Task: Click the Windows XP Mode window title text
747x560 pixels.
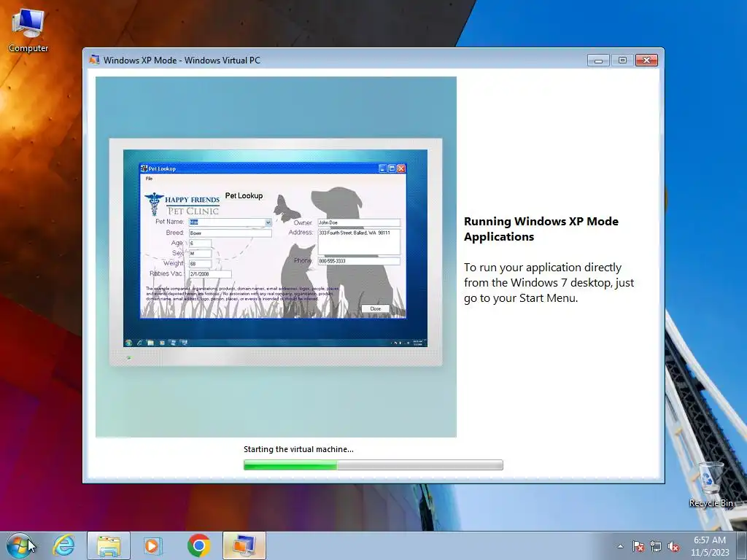Action: pos(182,60)
